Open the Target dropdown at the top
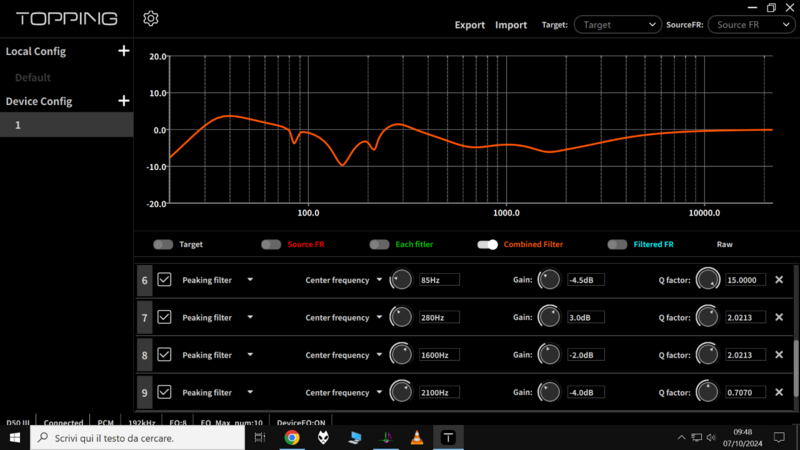 pos(616,25)
